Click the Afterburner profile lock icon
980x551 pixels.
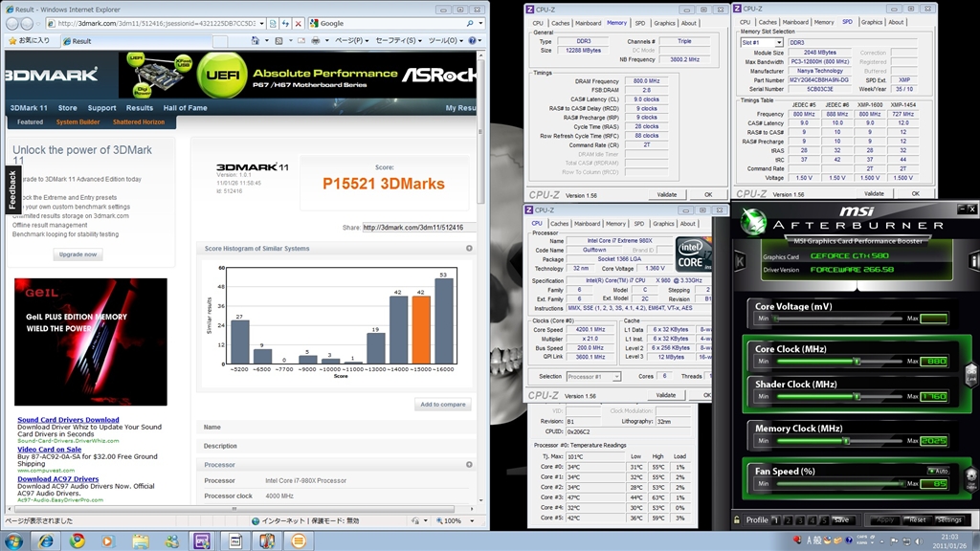[737, 519]
